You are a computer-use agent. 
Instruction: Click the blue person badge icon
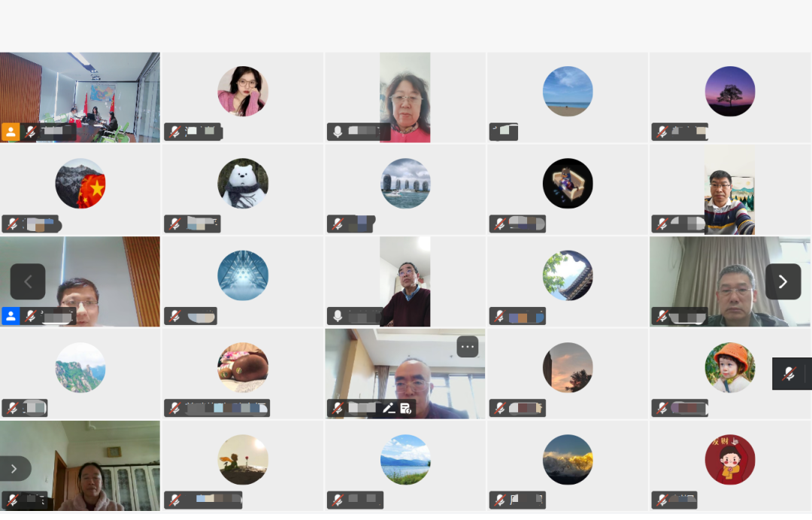pyautogui.click(x=11, y=316)
